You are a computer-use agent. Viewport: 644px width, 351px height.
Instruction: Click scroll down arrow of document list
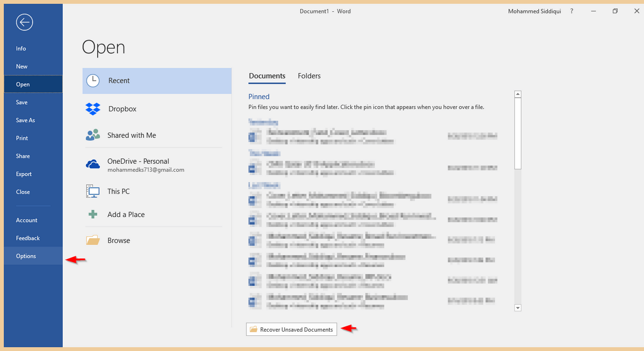click(518, 308)
